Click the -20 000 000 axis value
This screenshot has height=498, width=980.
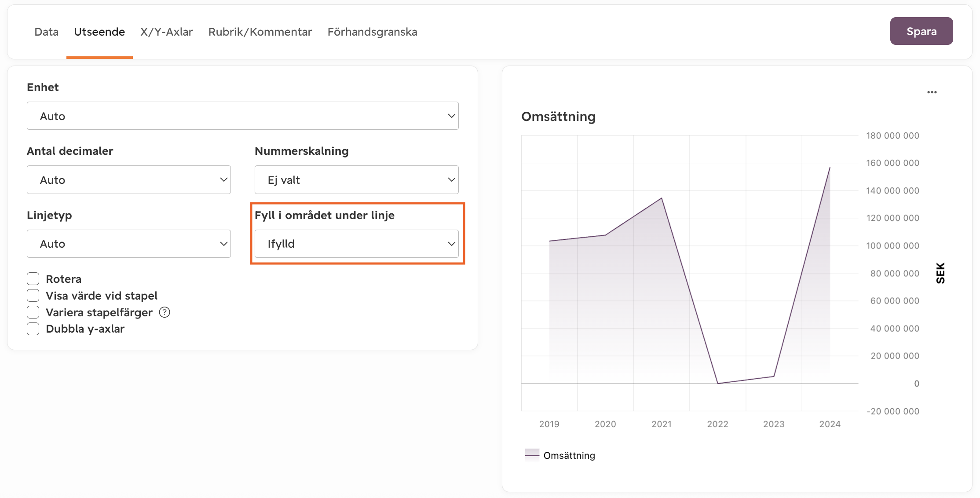pos(893,411)
